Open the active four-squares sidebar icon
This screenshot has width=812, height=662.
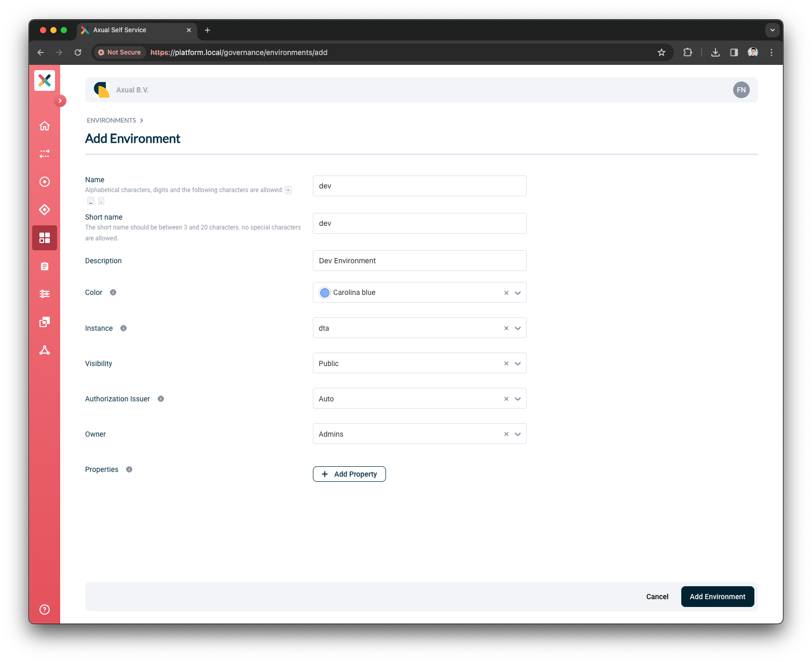[45, 238]
